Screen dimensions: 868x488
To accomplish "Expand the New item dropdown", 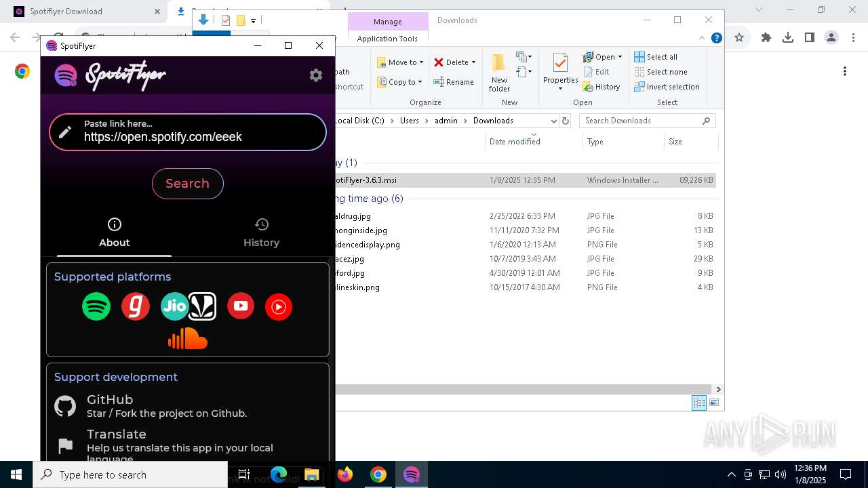I will [x=524, y=57].
